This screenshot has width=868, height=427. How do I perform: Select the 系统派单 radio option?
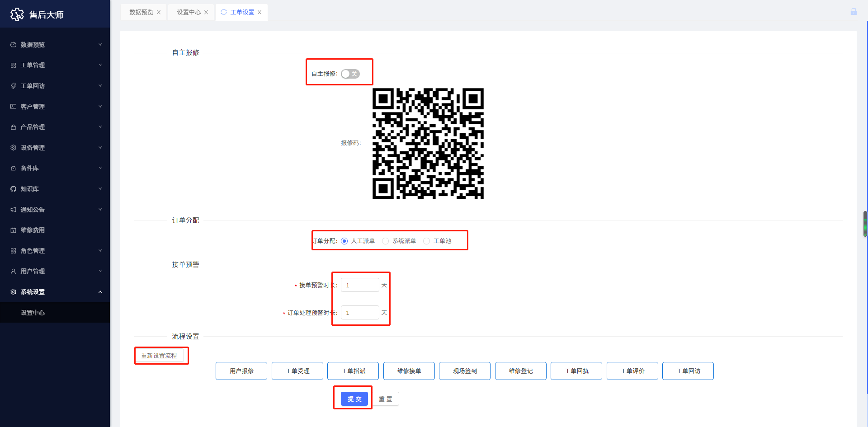(385, 241)
